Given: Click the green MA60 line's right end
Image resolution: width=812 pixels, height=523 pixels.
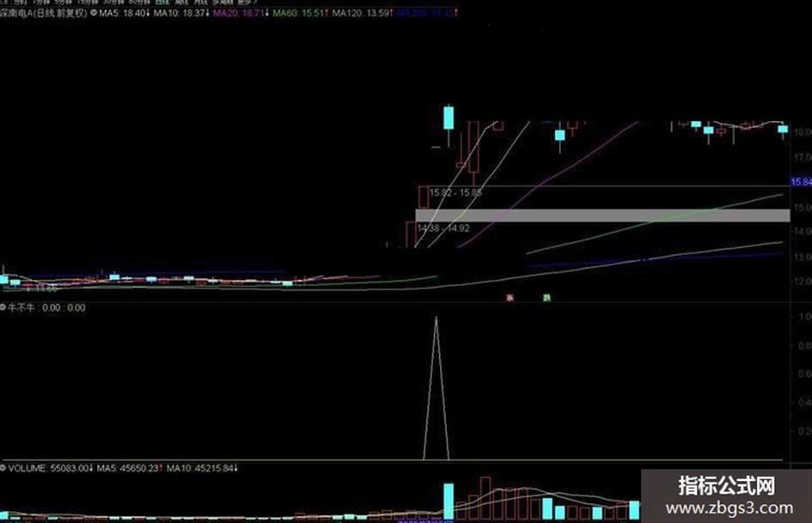Looking at the screenshot, I should pos(781,195).
